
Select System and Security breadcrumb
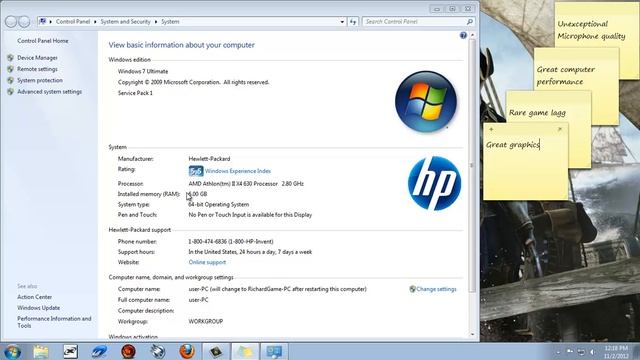[x=125, y=22]
